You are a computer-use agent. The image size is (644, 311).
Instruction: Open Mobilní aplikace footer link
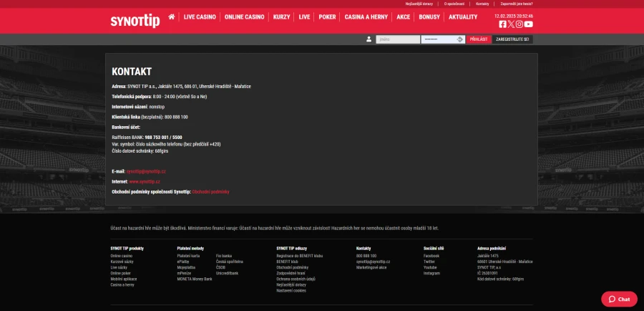pos(124,279)
